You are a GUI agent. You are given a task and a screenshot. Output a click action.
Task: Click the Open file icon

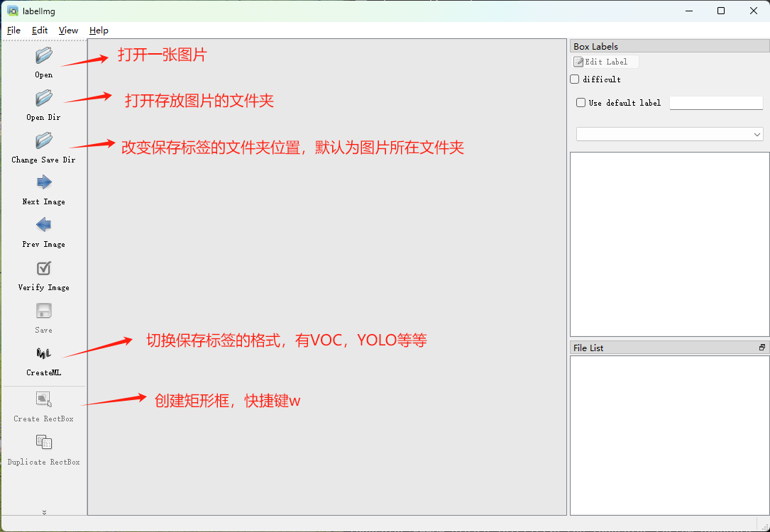click(43, 56)
